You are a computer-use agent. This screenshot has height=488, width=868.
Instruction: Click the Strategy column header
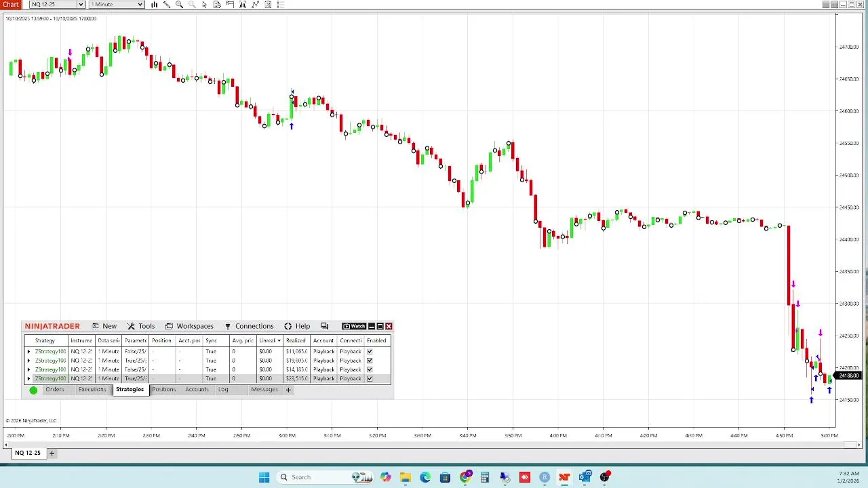(x=45, y=340)
